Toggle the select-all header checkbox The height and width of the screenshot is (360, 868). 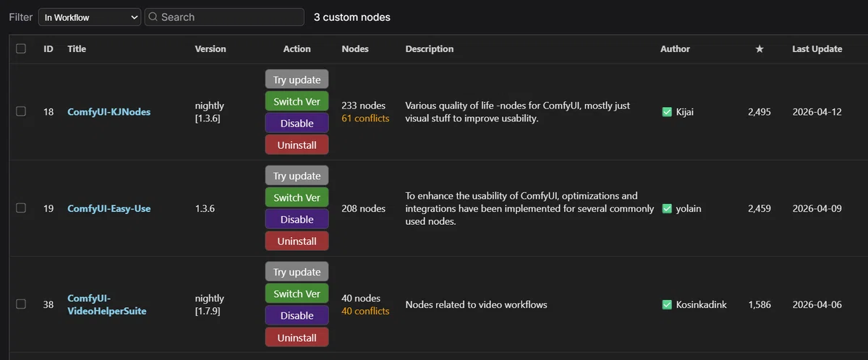(21, 48)
